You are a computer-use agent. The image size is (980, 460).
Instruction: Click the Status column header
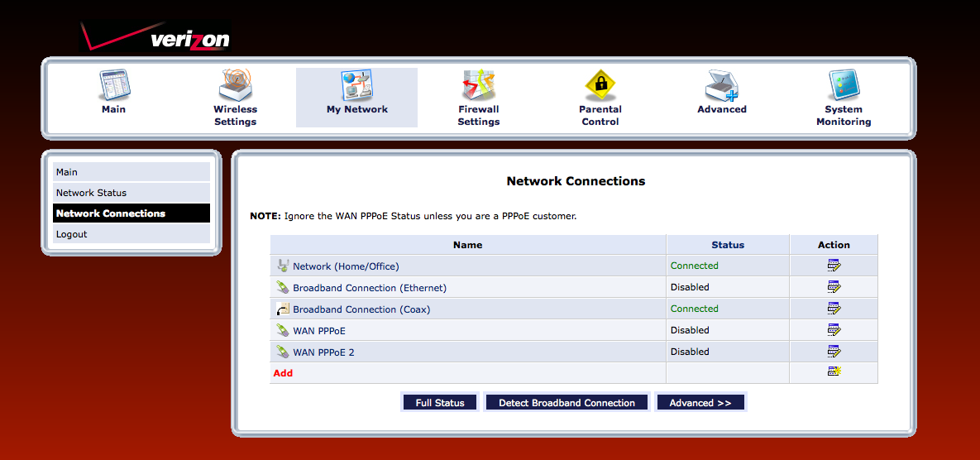[x=728, y=244]
